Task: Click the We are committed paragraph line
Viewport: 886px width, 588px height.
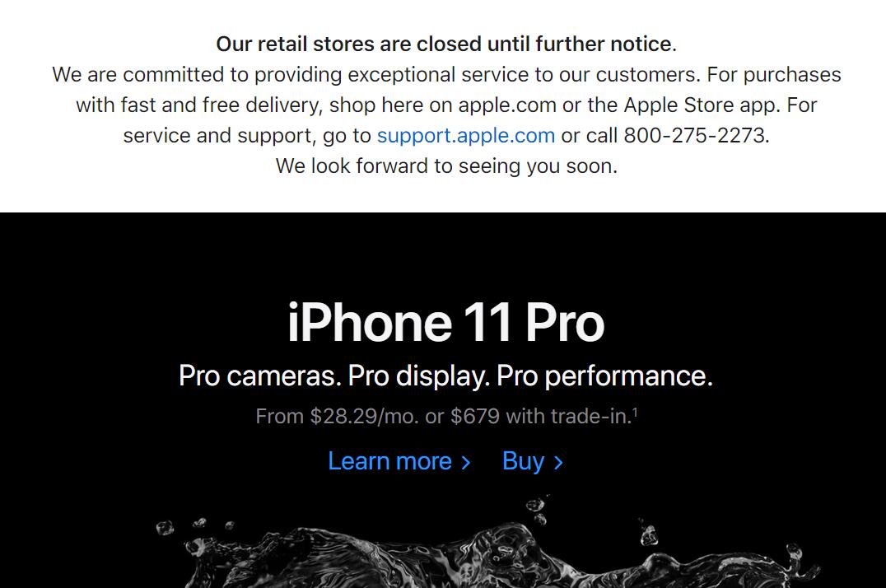Action: [446, 75]
